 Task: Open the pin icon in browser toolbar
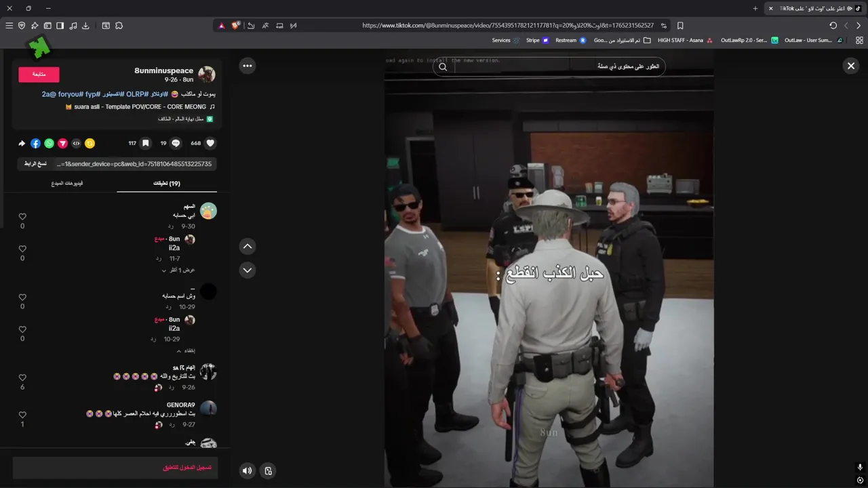[35, 26]
